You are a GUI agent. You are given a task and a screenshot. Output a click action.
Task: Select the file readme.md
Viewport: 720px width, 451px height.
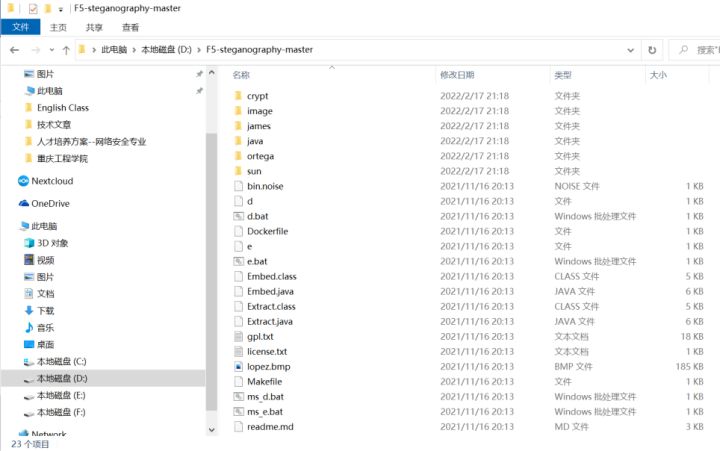[x=270, y=427]
